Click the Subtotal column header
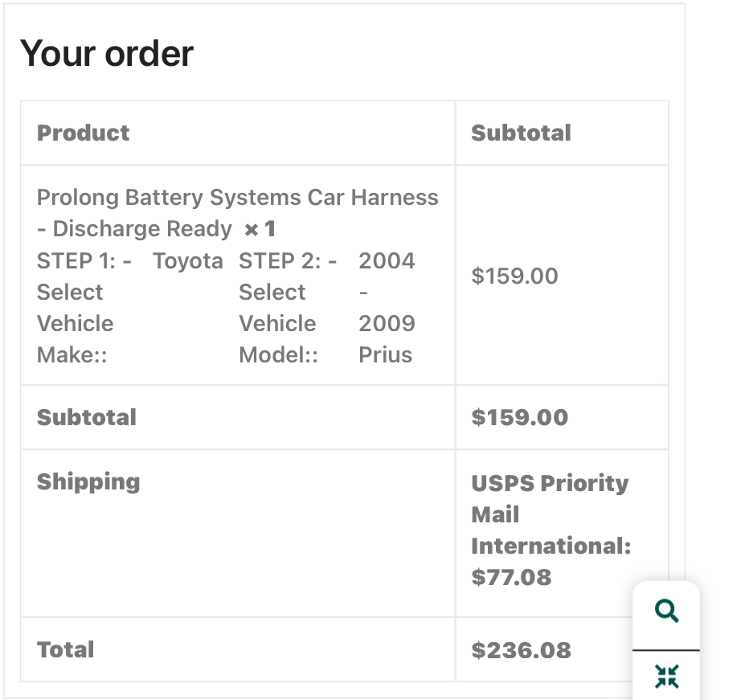The height and width of the screenshot is (700, 745). pyautogui.click(x=521, y=133)
